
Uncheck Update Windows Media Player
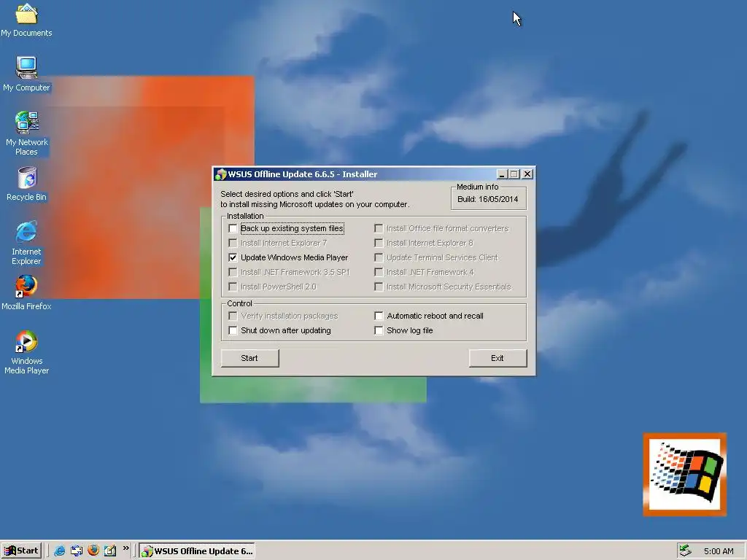coord(233,257)
